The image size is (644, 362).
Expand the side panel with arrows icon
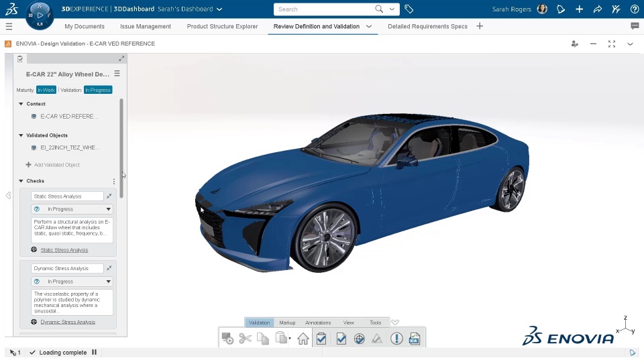121,59
